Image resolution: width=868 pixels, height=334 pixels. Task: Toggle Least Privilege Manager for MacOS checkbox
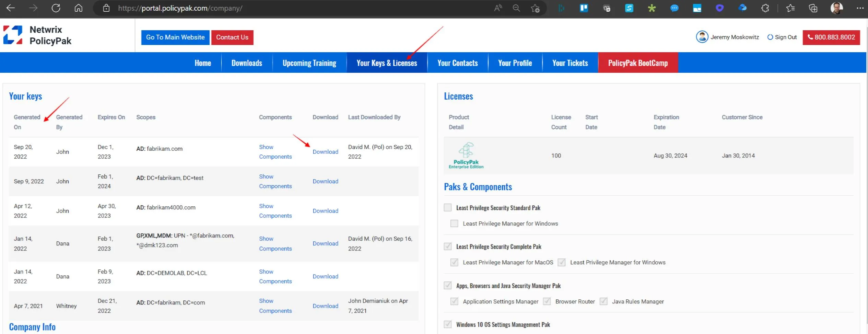(454, 263)
